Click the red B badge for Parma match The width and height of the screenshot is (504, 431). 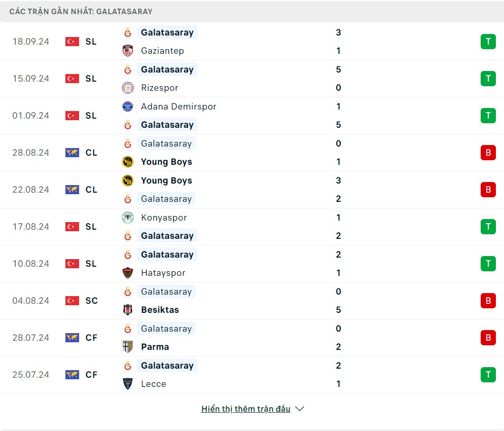tap(488, 338)
